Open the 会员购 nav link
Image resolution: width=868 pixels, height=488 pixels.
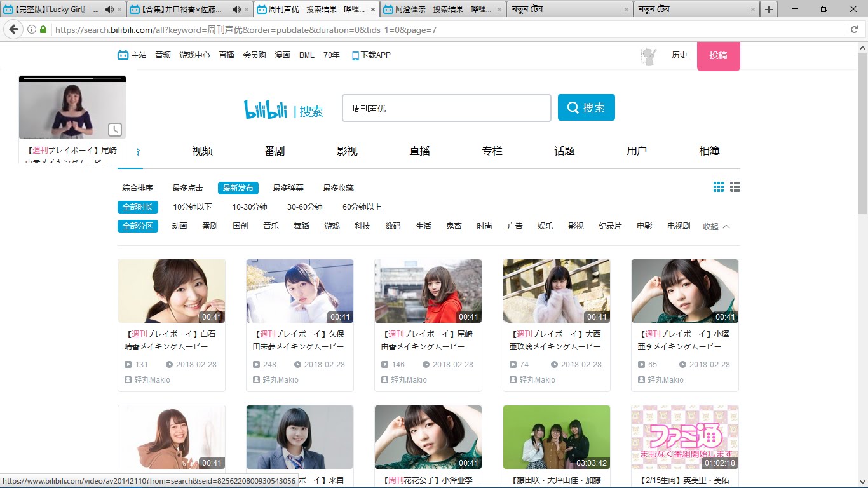(x=254, y=55)
